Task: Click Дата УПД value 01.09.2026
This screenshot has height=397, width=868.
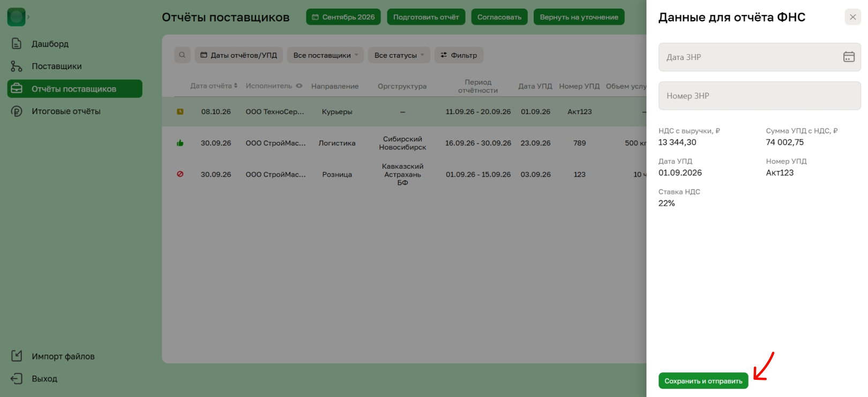Action: 680,173
